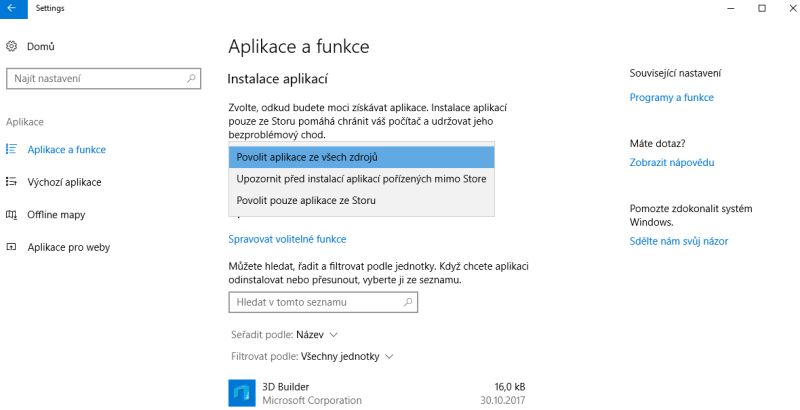Click the Aplikace a funkce list icon
Screen dimensions: 800x410
click(12, 149)
